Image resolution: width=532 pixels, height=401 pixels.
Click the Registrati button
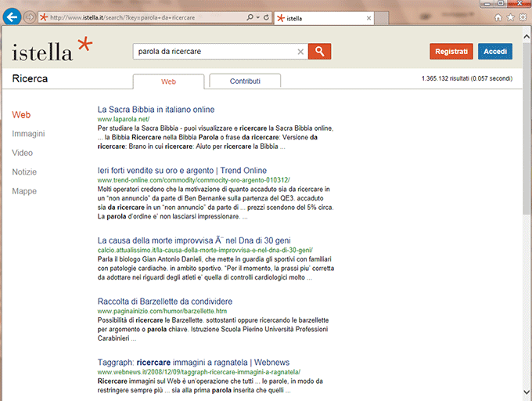click(x=451, y=51)
